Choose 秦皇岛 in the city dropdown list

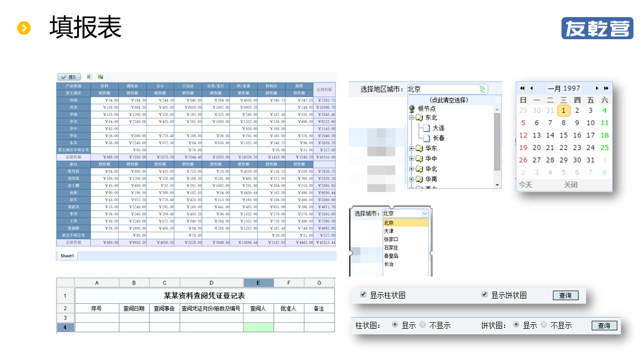pyautogui.click(x=406, y=256)
